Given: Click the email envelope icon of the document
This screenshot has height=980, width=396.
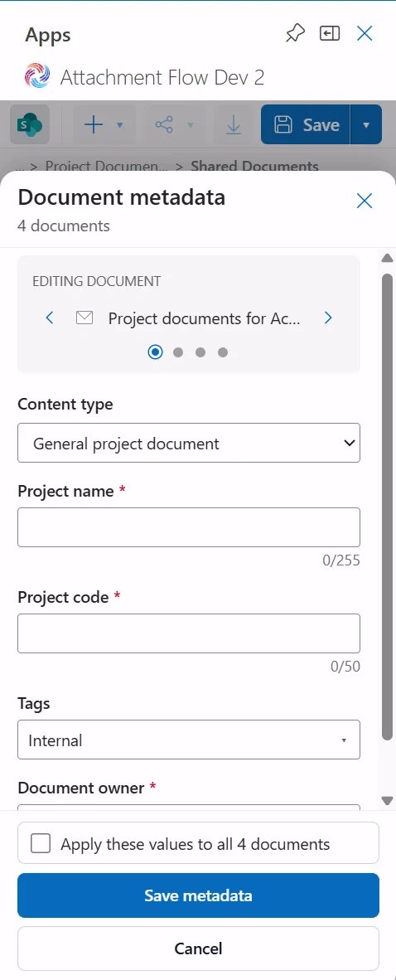Looking at the screenshot, I should tap(85, 318).
